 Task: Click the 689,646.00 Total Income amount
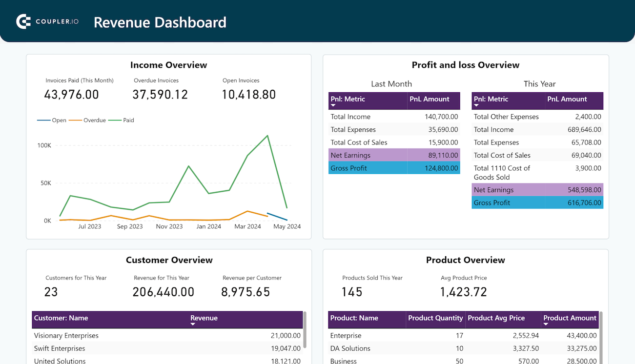point(584,129)
